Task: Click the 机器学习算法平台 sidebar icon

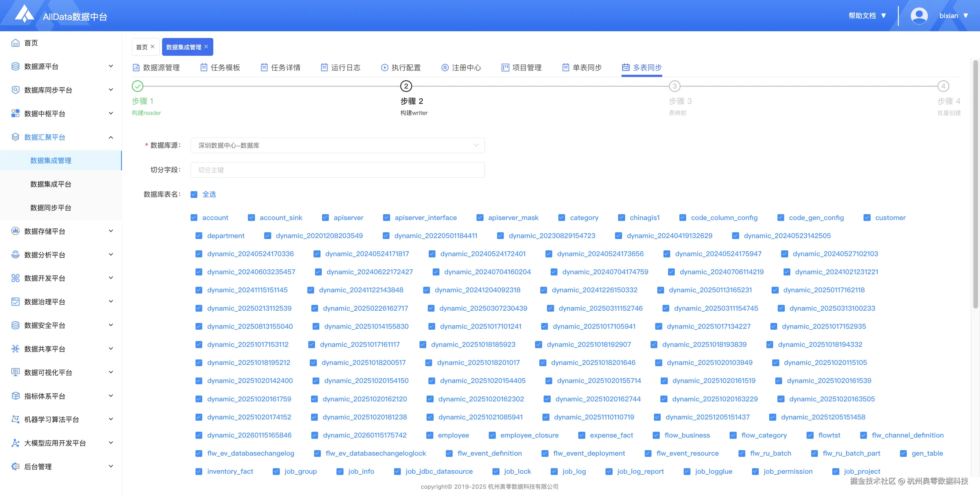Action: tap(15, 419)
